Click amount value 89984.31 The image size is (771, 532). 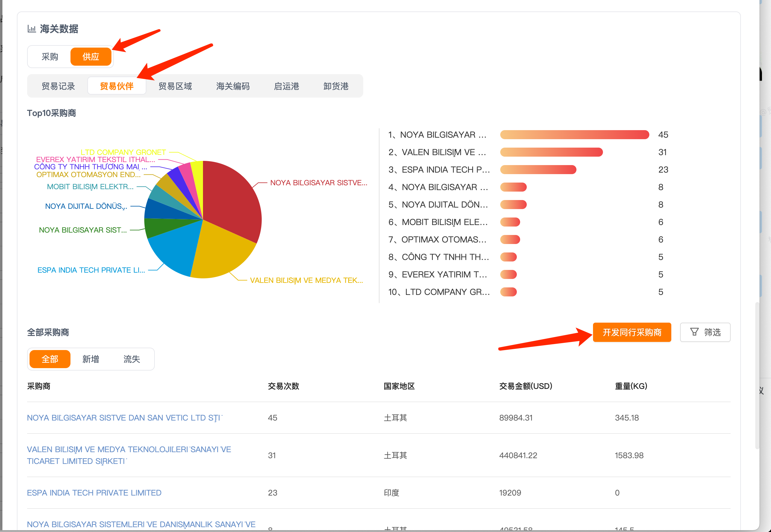516,418
